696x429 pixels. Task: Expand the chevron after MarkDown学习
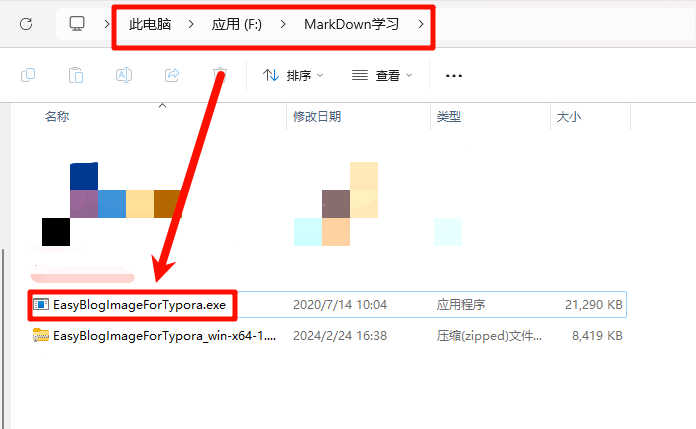tap(421, 24)
